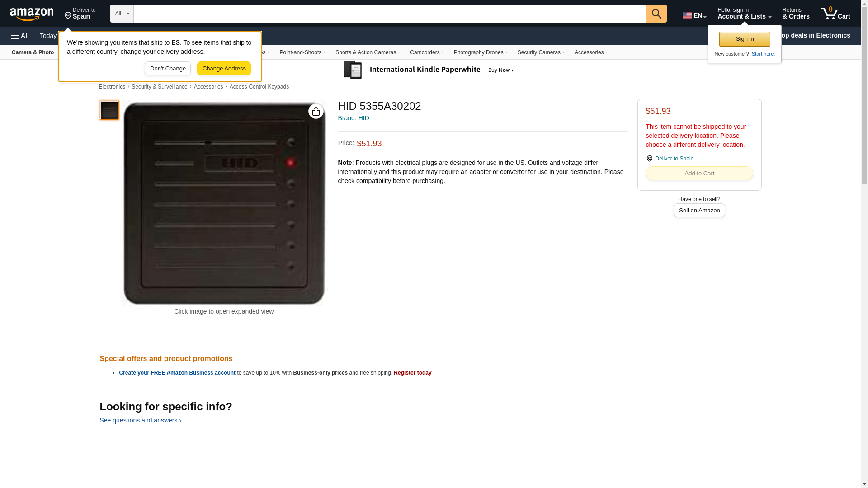The image size is (868, 488).
Task: Click the Don't Change button
Action: pos(168,69)
